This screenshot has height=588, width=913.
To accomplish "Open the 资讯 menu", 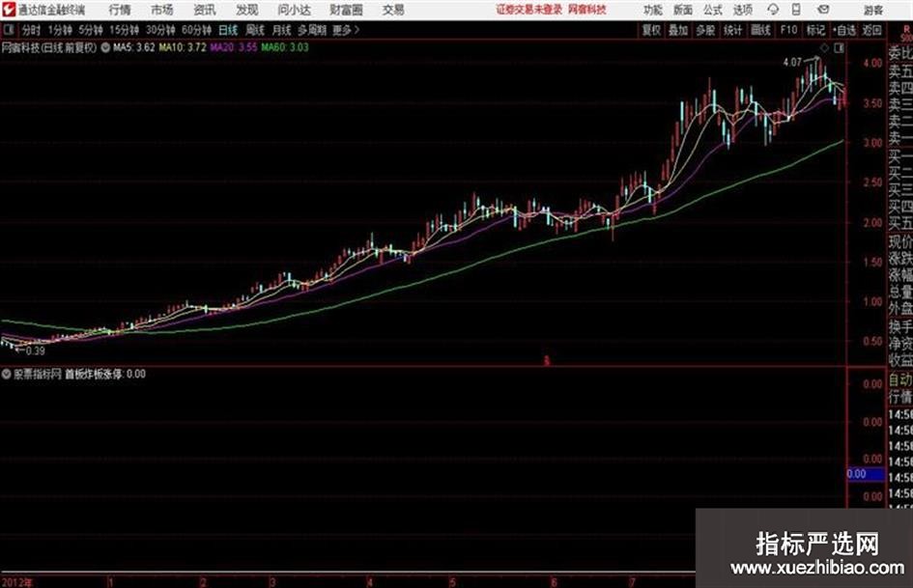I will 205,10.
